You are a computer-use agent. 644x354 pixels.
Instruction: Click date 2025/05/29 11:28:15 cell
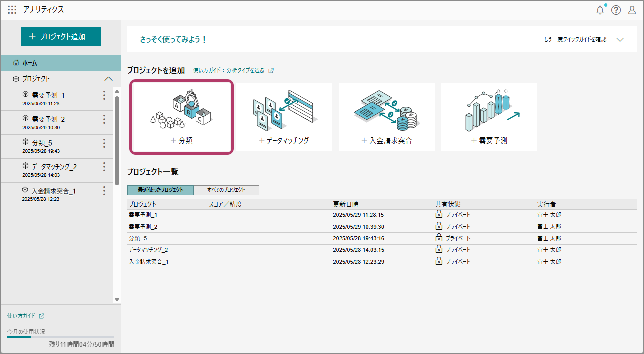[x=359, y=215]
